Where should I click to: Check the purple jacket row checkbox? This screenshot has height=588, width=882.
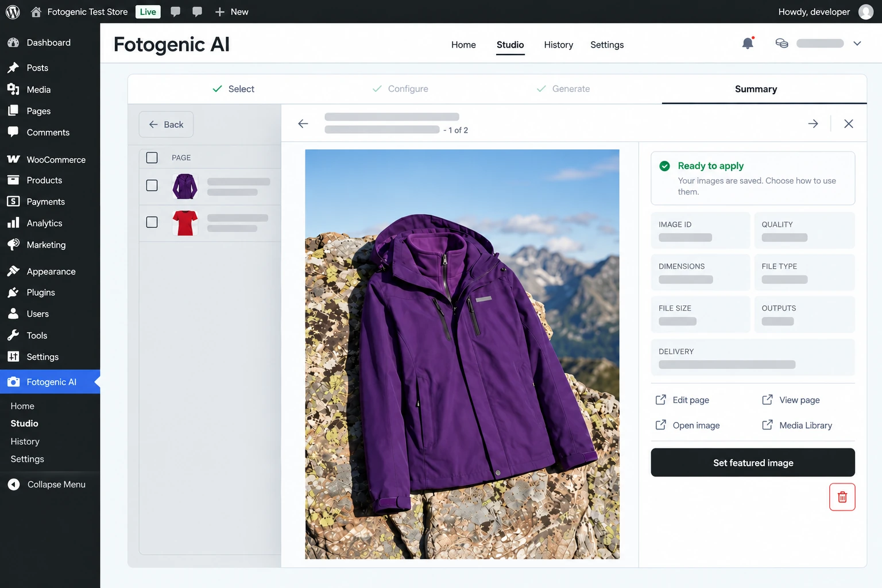pyautogui.click(x=152, y=185)
